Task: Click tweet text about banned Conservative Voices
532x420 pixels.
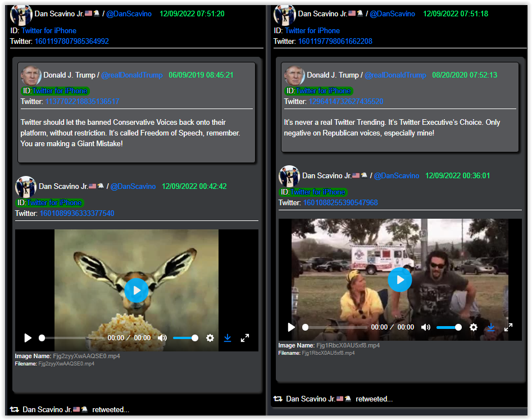Action: click(130, 133)
